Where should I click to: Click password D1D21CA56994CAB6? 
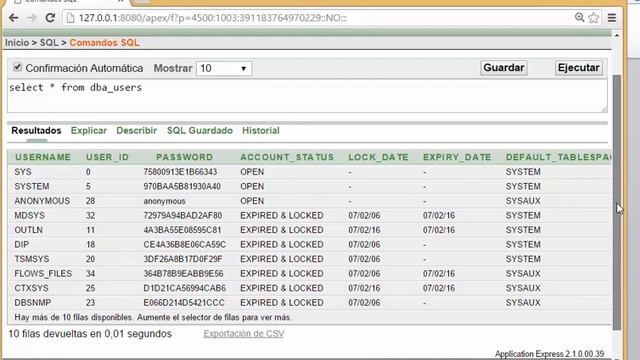click(184, 288)
